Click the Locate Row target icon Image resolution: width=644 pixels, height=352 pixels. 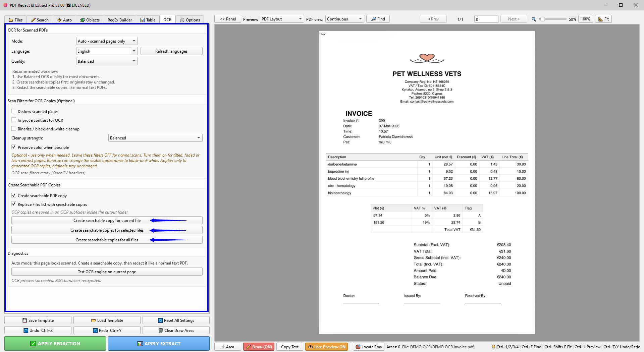pos(358,347)
